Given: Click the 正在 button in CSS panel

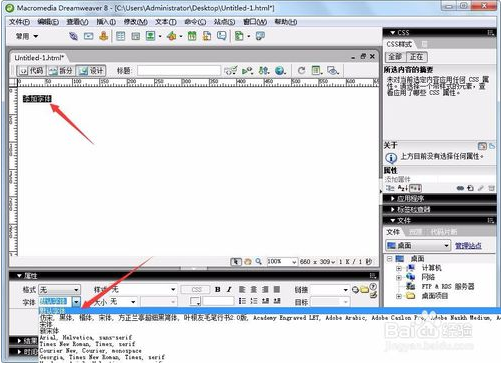Looking at the screenshot, I should (417, 57).
